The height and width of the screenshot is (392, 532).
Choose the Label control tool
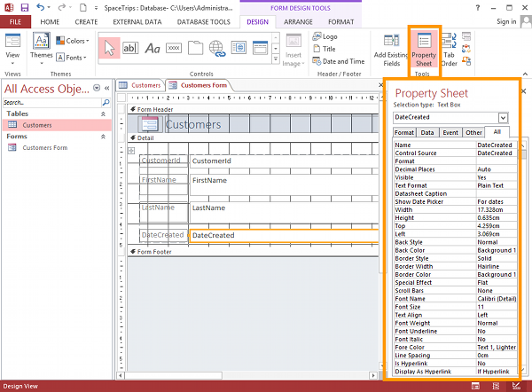[x=153, y=48]
